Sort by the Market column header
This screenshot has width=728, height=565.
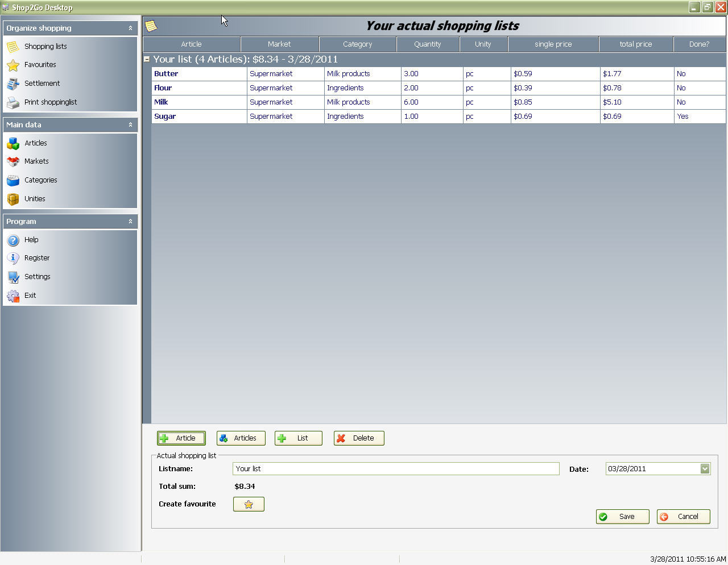click(x=280, y=44)
